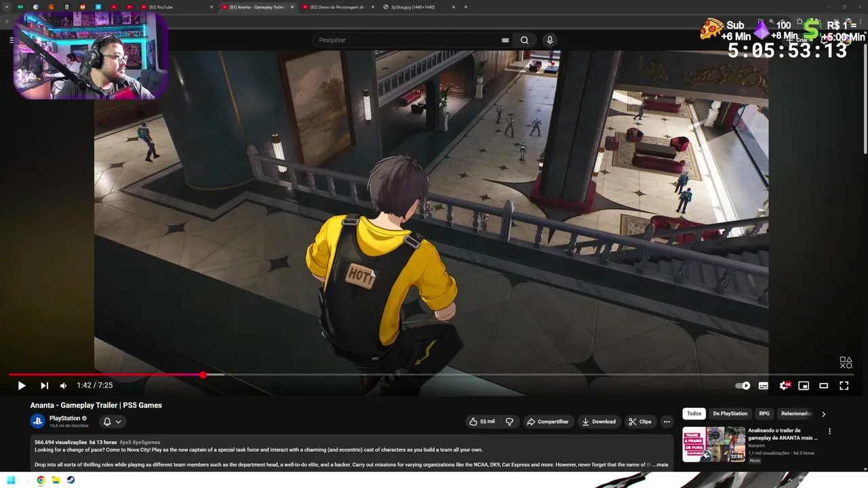Open File Explorer from the taskbar
The height and width of the screenshot is (488, 868).
pyautogui.click(x=56, y=481)
